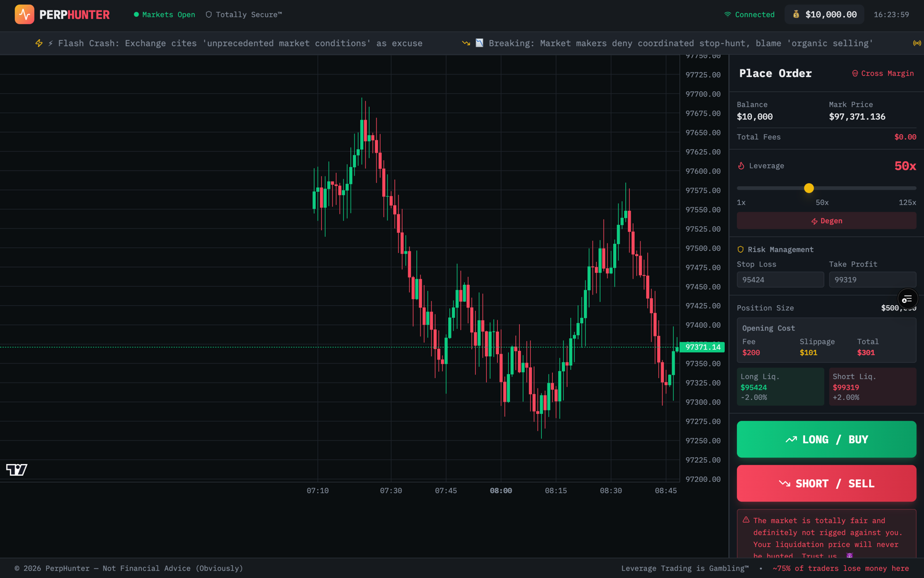Click the Stop Loss input field
924x578 pixels.
click(x=780, y=280)
